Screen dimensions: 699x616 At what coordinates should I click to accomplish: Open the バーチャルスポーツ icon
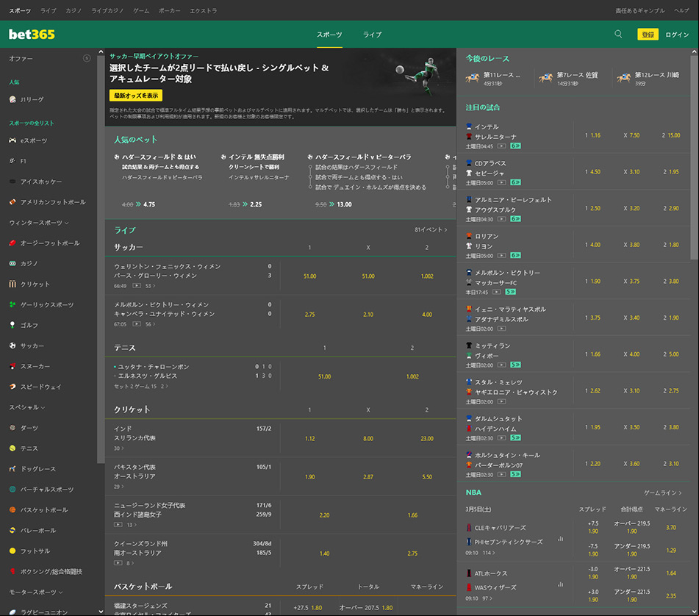[12, 489]
